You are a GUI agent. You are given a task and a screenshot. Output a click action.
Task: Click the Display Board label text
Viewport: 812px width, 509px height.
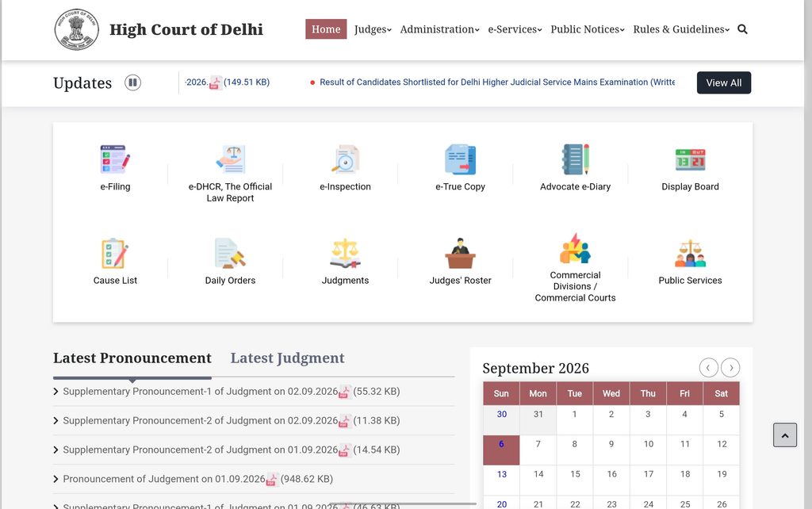691,186
